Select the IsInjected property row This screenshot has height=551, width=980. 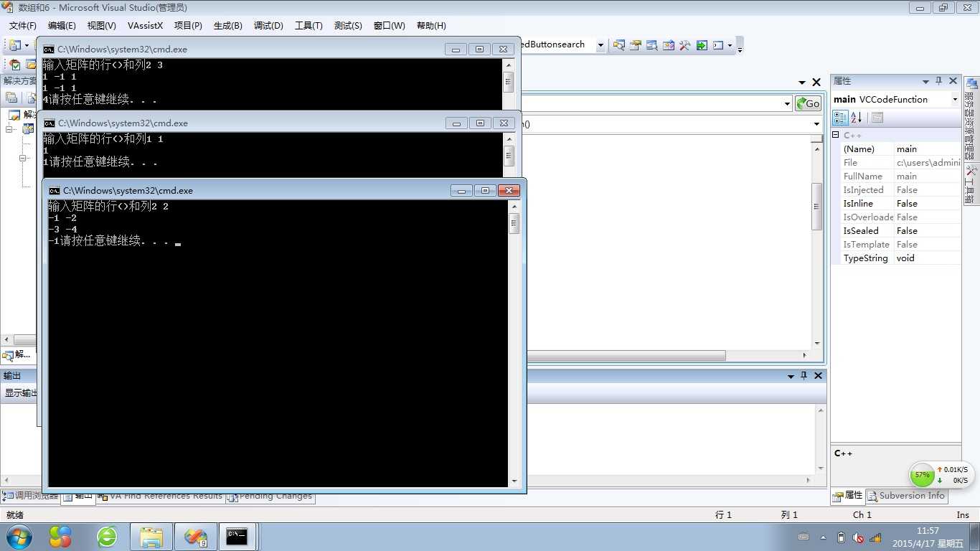pyautogui.click(x=901, y=190)
